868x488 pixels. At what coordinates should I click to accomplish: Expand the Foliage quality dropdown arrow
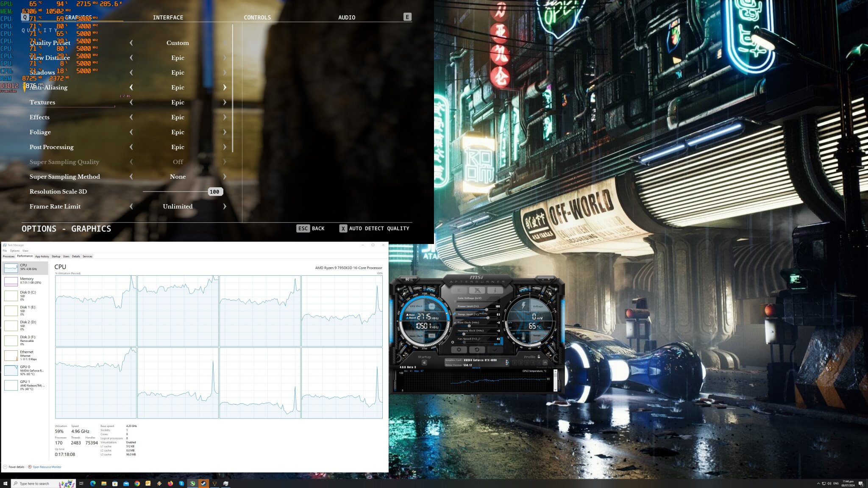point(225,132)
